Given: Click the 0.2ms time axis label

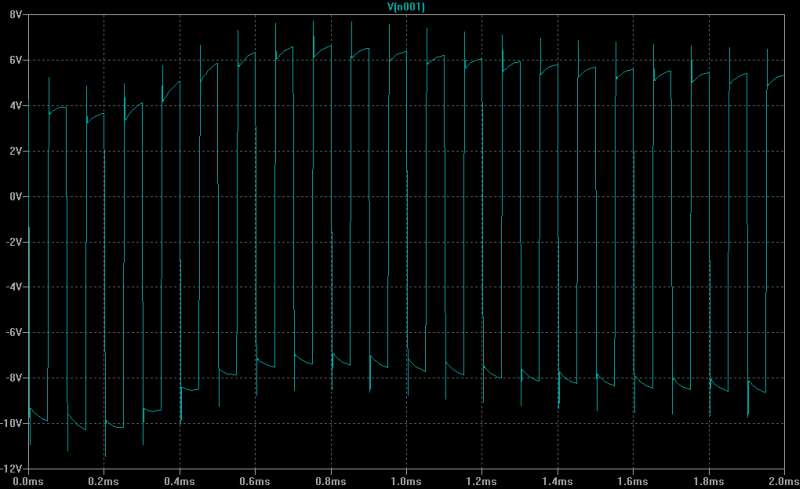Looking at the screenshot, I should 103,481.
